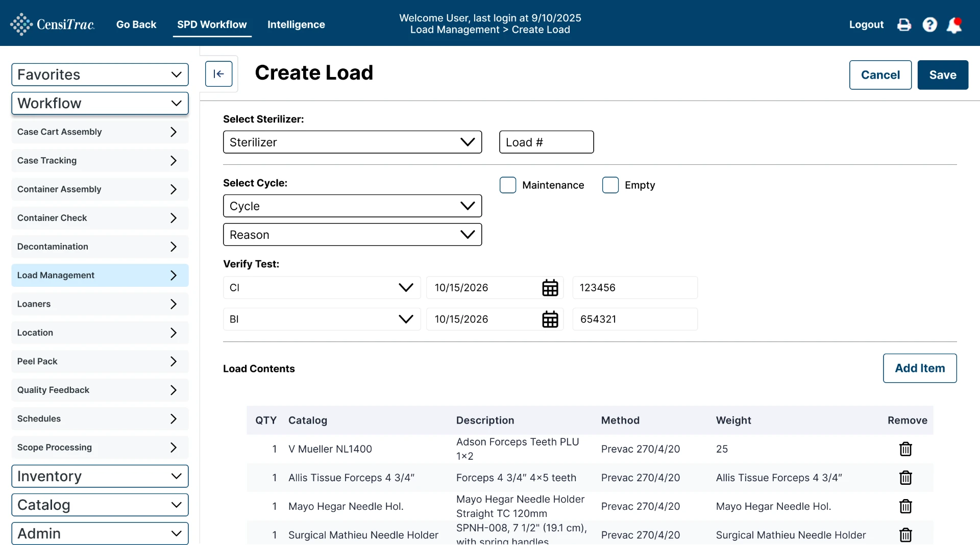Click the Case Tracking chevron arrow
Image resolution: width=980 pixels, height=545 pixels.
174,161
